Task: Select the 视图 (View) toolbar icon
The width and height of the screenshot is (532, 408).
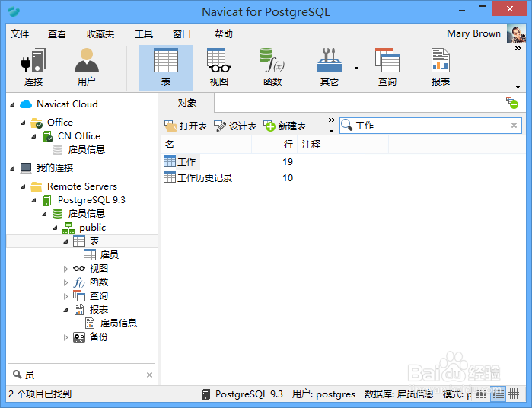Action: coord(219,68)
